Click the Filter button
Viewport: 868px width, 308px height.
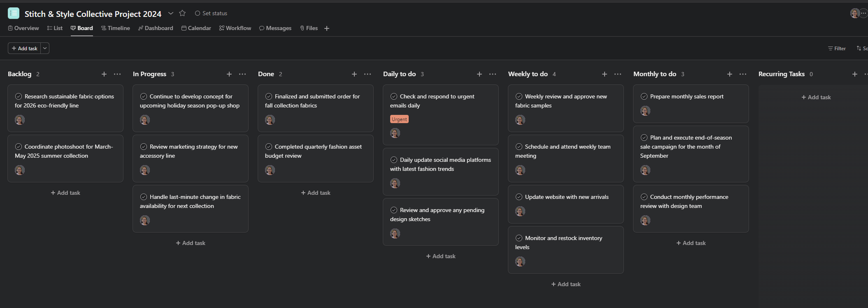837,48
